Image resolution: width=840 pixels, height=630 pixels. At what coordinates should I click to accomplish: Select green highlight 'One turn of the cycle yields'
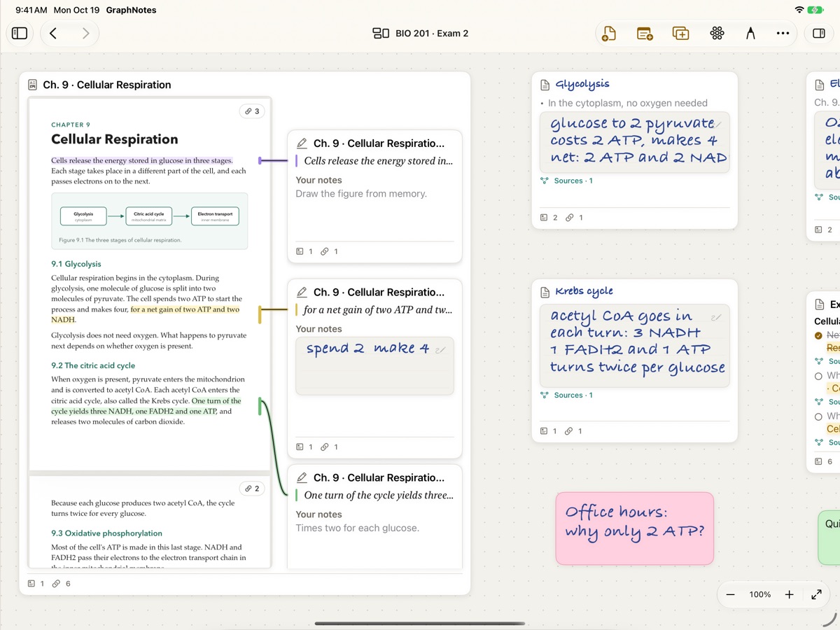click(146, 406)
